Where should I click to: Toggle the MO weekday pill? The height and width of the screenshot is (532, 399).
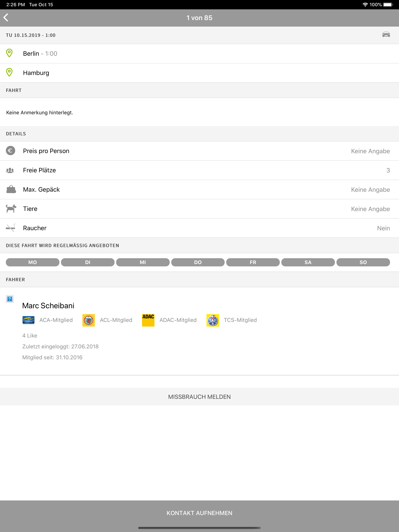(33, 262)
